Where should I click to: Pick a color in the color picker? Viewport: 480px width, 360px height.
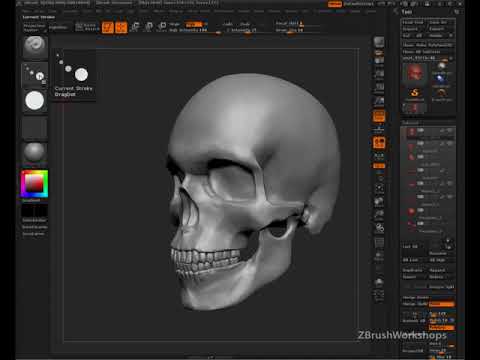(34, 184)
